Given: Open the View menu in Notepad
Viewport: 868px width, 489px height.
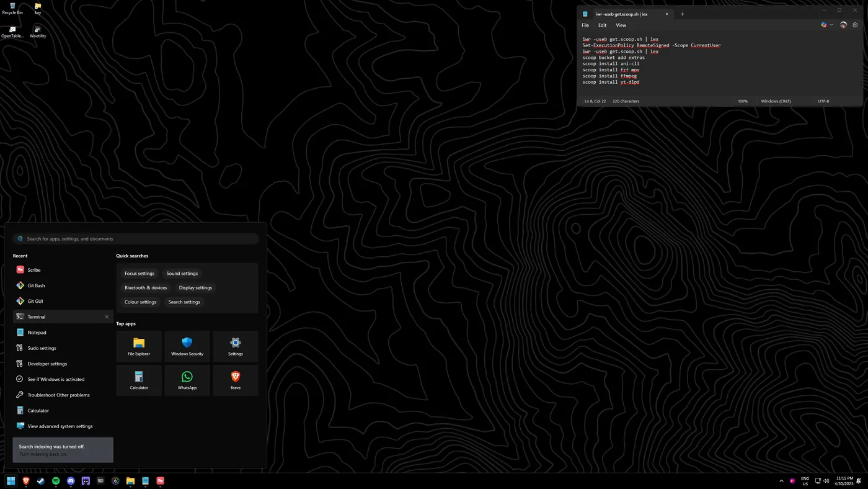Looking at the screenshot, I should tap(621, 25).
